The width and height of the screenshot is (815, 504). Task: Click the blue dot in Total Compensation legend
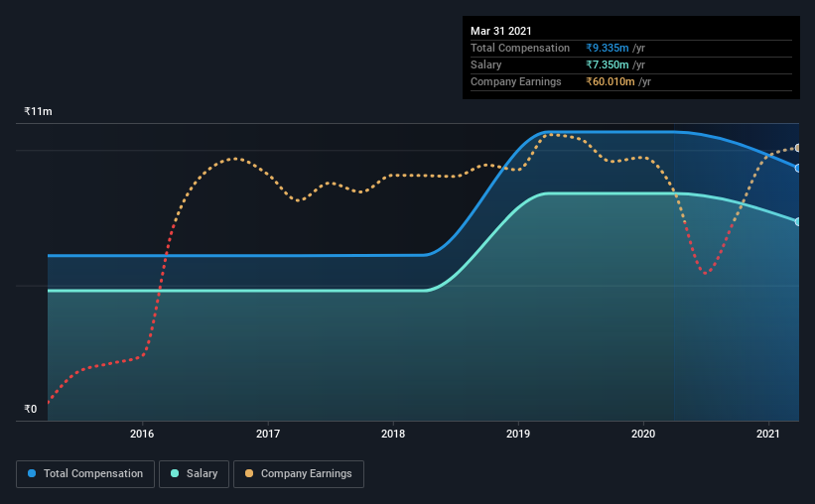tap(32, 473)
